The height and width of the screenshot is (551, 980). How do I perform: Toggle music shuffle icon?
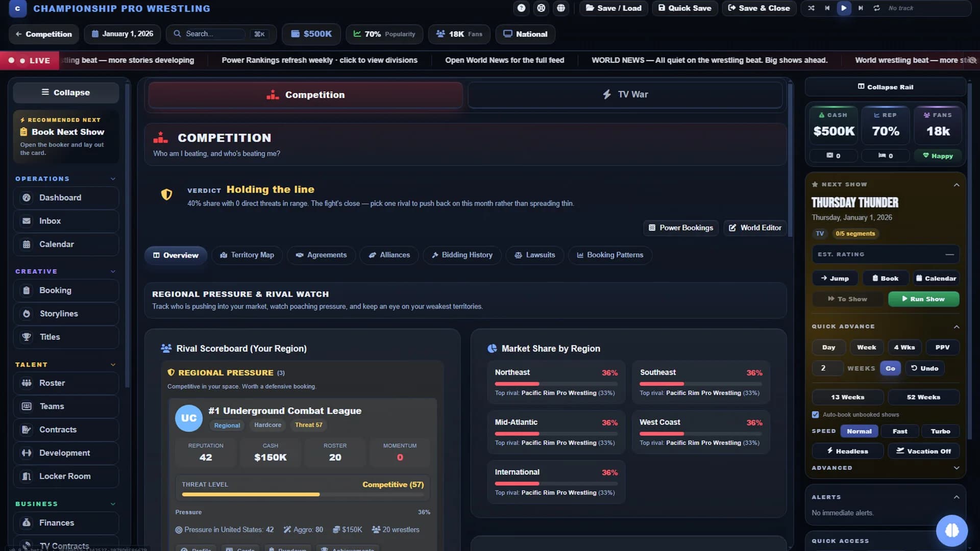pos(811,8)
